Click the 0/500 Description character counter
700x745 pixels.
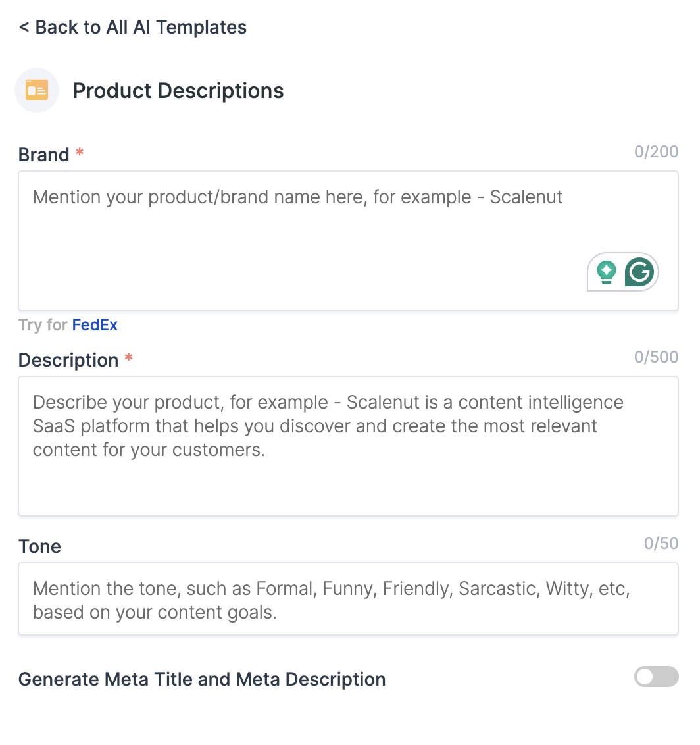tap(657, 357)
